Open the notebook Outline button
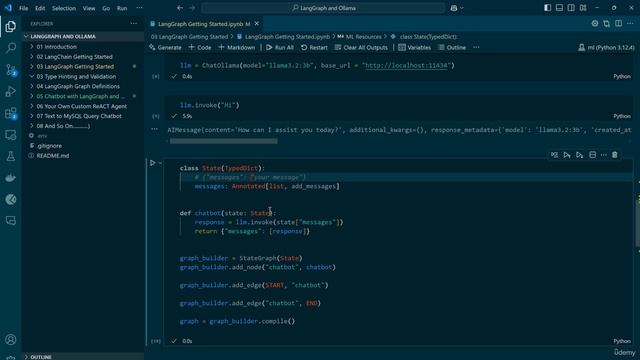This screenshot has width=640, height=360. 452,47
